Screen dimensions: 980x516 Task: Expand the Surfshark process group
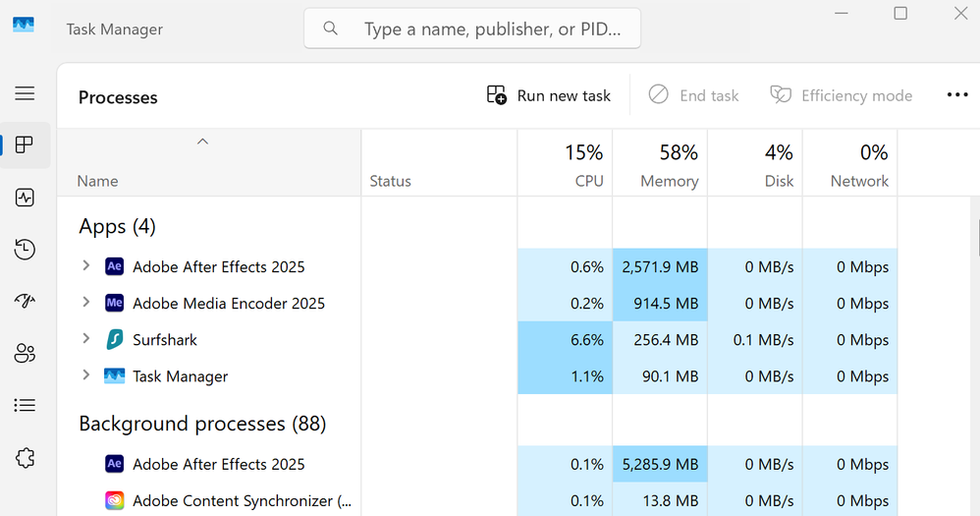click(86, 338)
